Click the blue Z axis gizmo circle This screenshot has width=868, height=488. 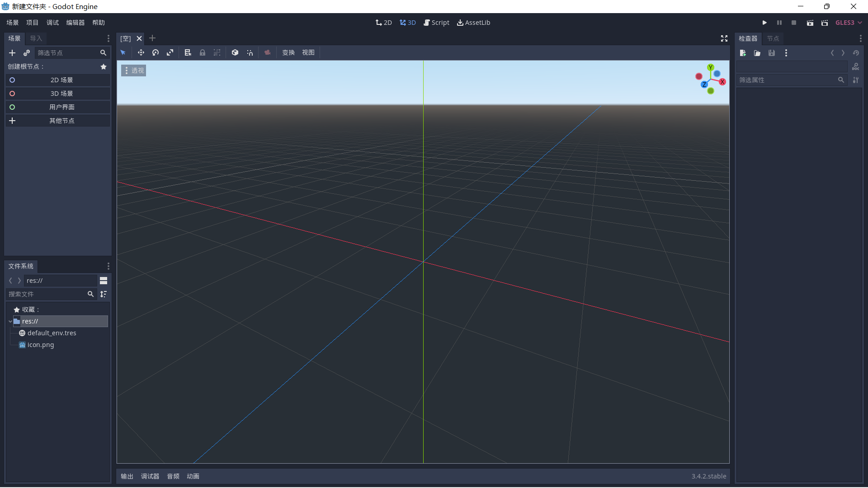pyautogui.click(x=704, y=84)
